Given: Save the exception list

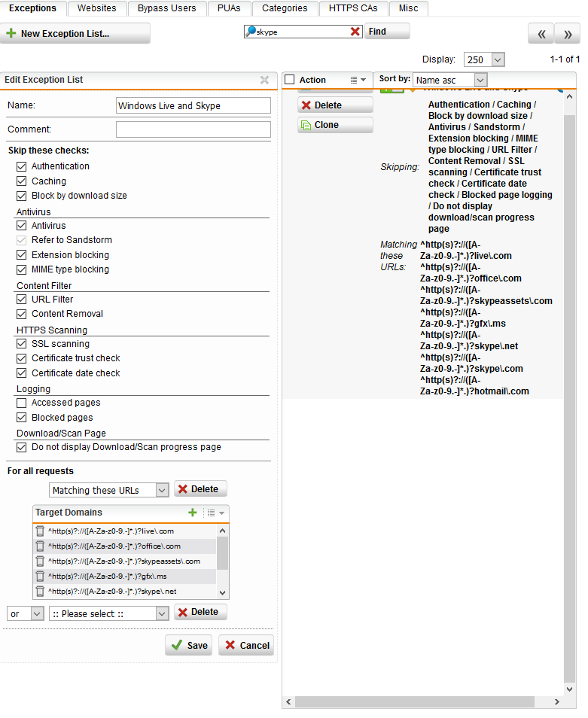Looking at the screenshot, I should (x=189, y=645).
